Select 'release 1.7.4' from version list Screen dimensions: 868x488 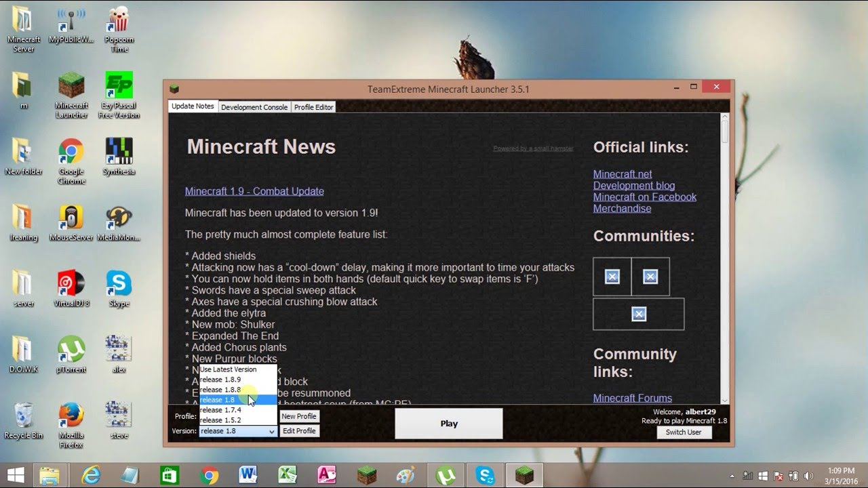click(238, 410)
